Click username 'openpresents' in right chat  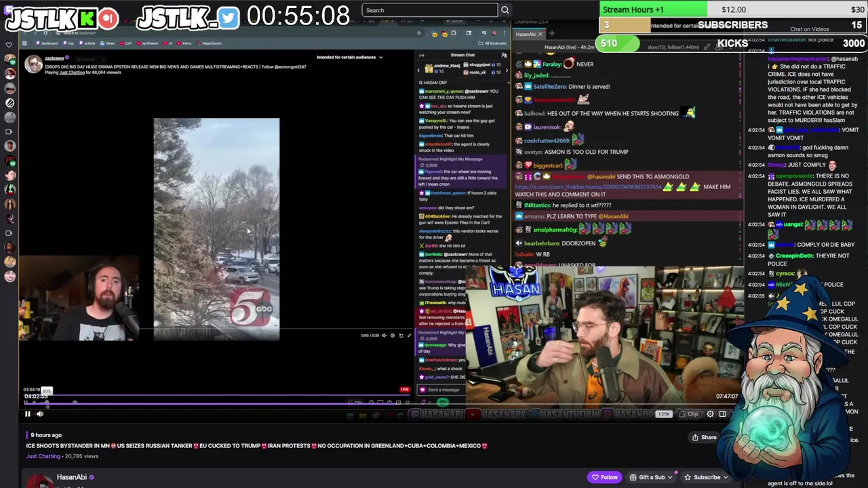(x=794, y=176)
